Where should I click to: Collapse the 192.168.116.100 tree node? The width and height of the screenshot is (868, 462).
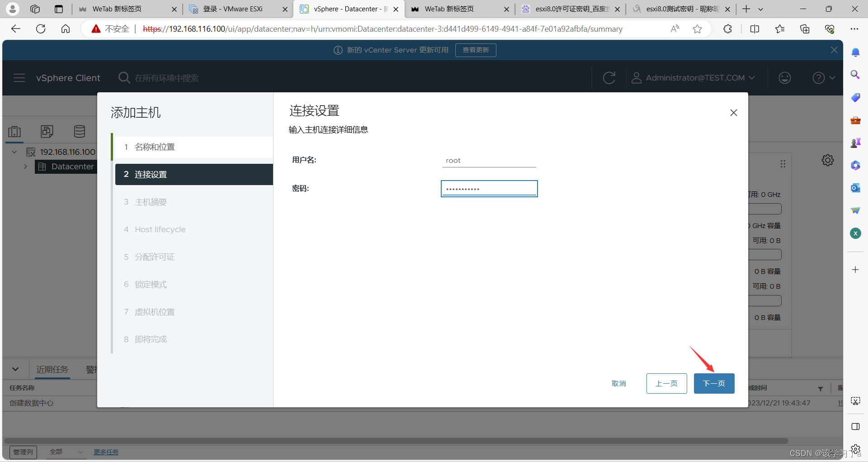tap(14, 152)
